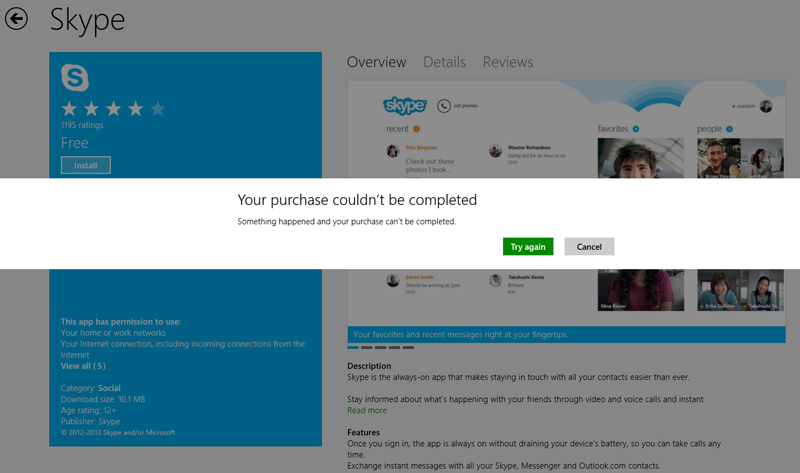The height and width of the screenshot is (473, 800).
Task: Click Takahashi Kenta's avatar
Action: [495, 281]
